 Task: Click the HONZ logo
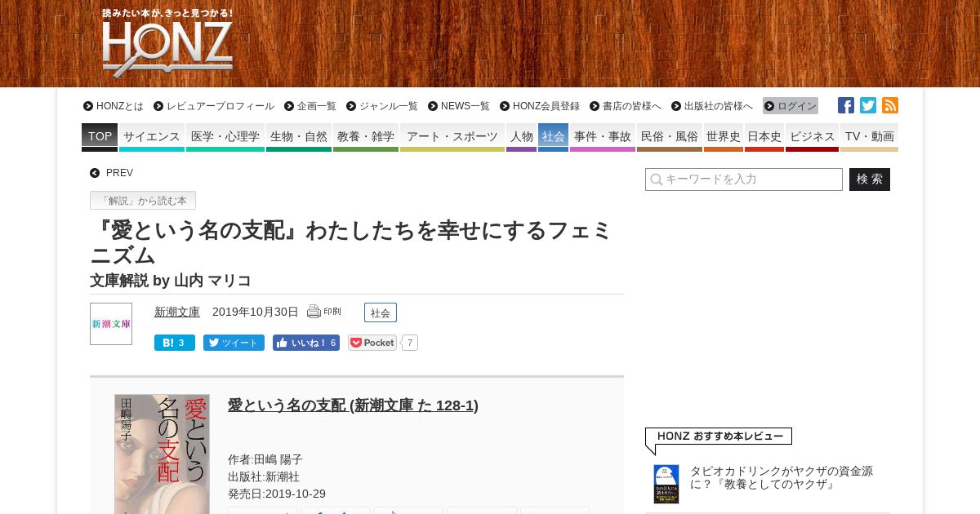tap(167, 45)
